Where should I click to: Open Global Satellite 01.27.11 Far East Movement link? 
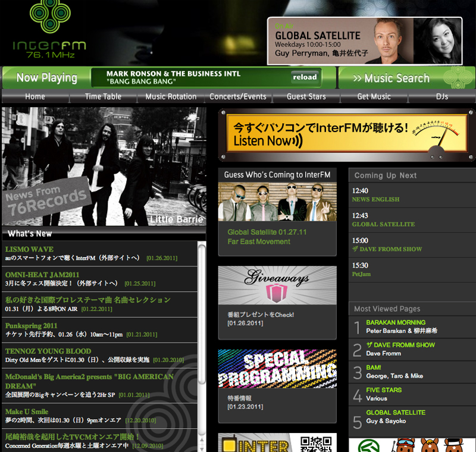pos(267,237)
